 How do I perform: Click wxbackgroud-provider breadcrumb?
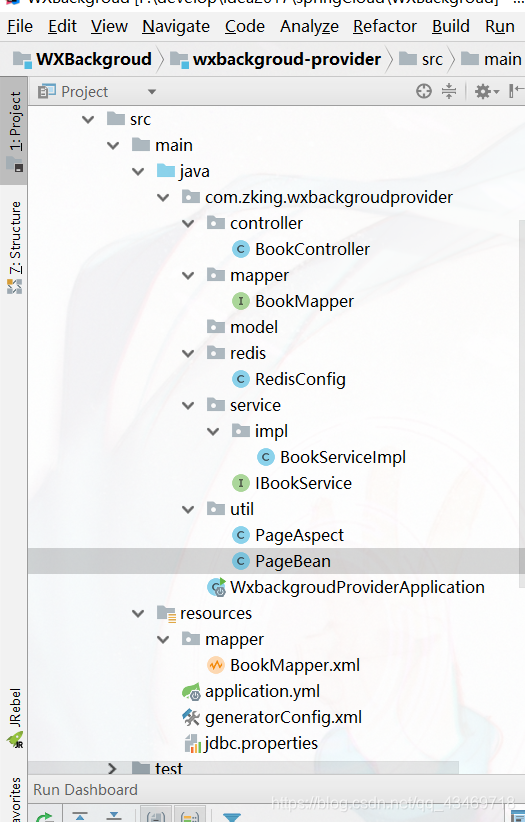tap(276, 59)
